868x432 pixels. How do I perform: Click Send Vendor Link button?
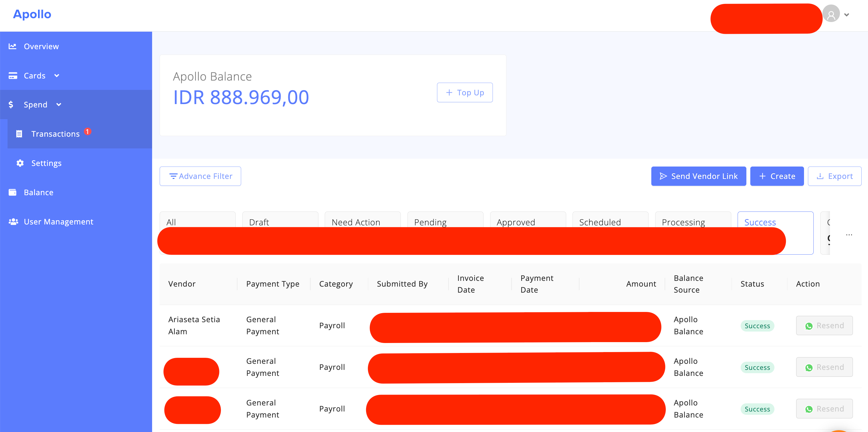point(698,176)
